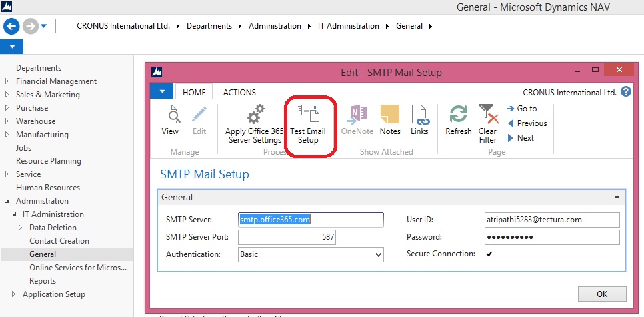Select General under IT Administration

coord(43,254)
